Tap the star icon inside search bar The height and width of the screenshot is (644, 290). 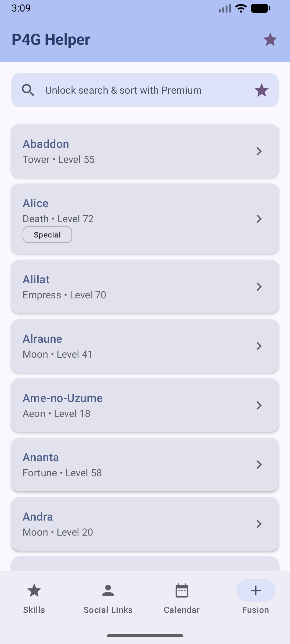(262, 90)
